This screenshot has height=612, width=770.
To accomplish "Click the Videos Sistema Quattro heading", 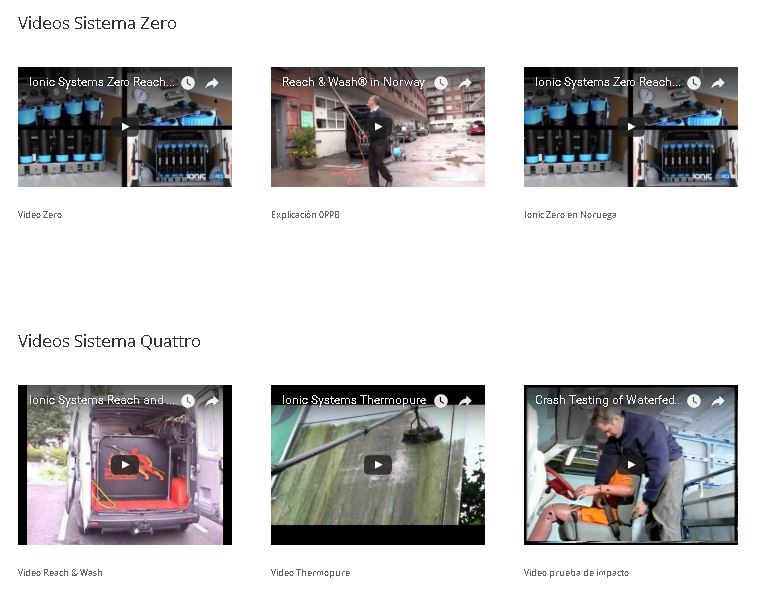I will coord(109,341).
